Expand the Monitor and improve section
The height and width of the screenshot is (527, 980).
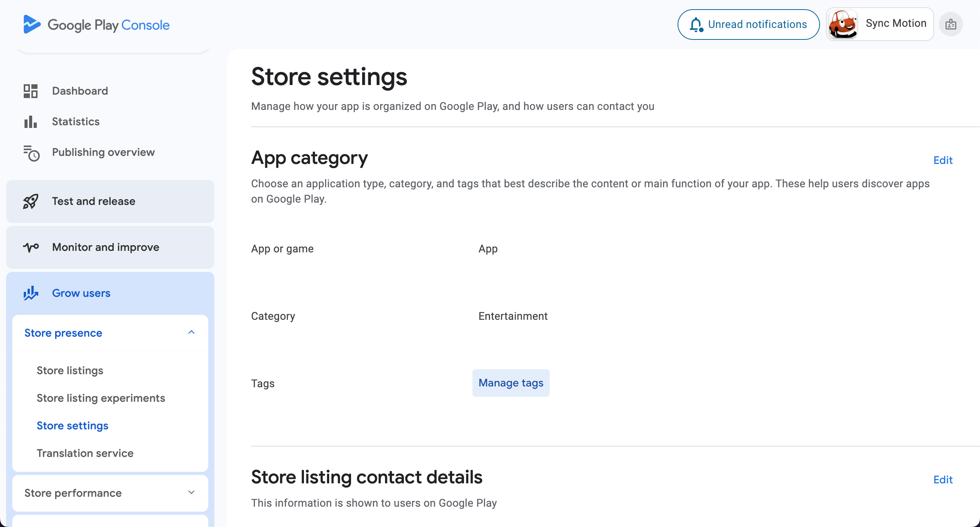(x=110, y=247)
